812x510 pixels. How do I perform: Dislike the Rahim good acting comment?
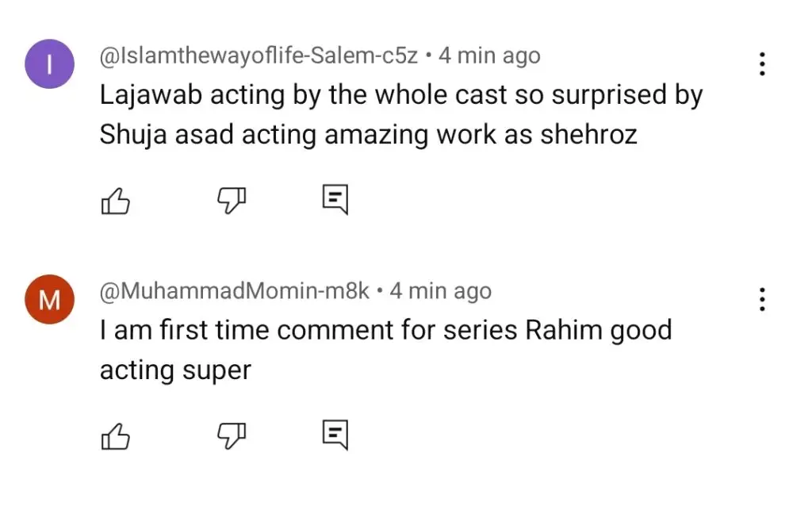coord(231,436)
